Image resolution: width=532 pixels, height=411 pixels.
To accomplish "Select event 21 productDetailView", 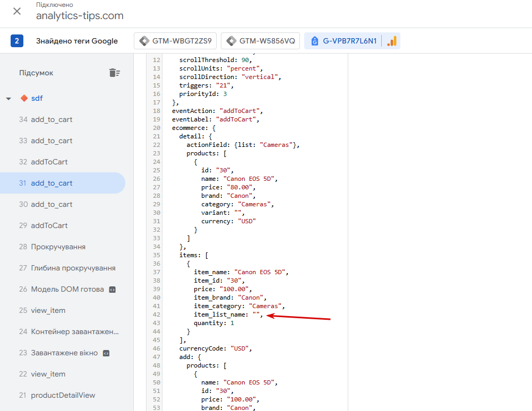I will point(63,396).
